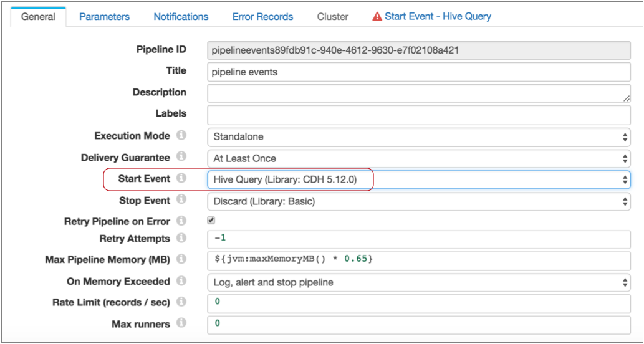Click info icon next to Execution Mode
The width and height of the screenshot is (644, 344).
181,135
